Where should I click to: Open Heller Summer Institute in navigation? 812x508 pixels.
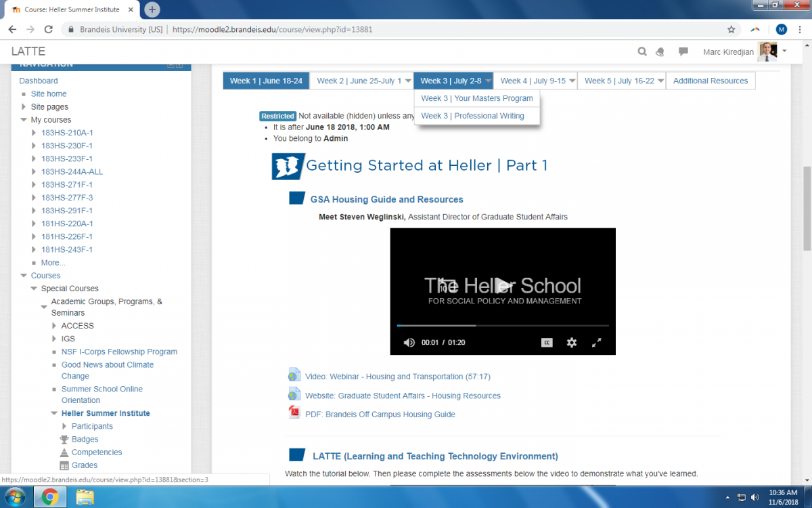[106, 413]
